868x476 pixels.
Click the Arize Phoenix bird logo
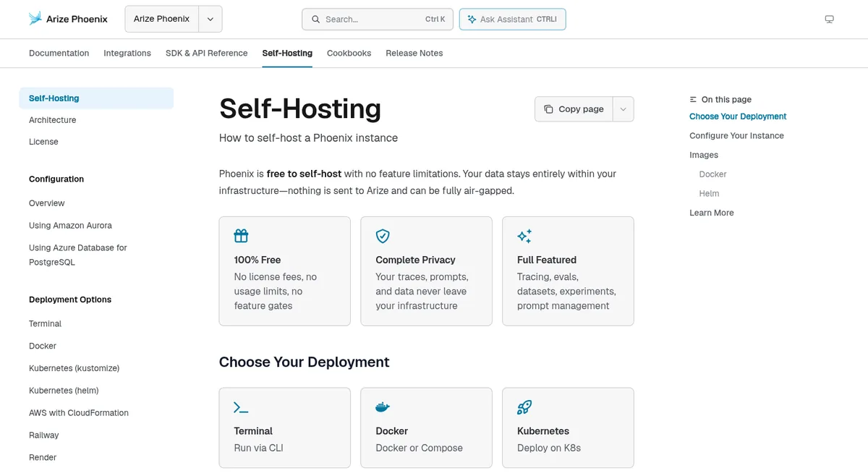35,19
